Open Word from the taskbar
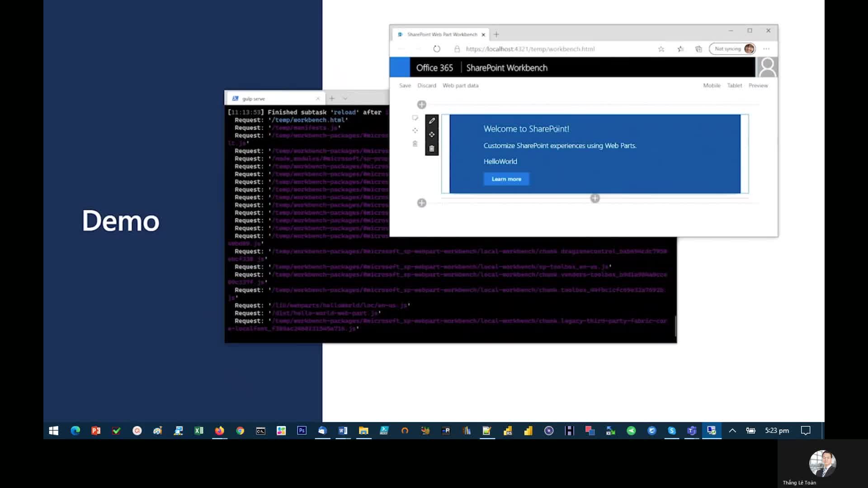868x488 pixels. pos(343,431)
